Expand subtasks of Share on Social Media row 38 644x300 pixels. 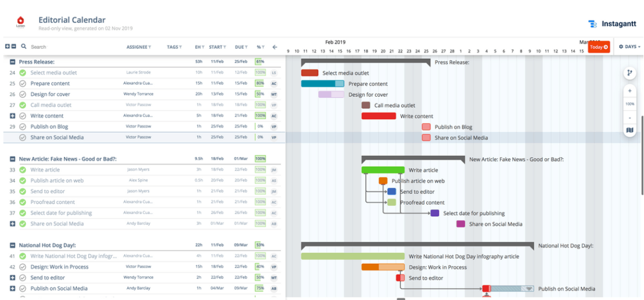[12, 224]
